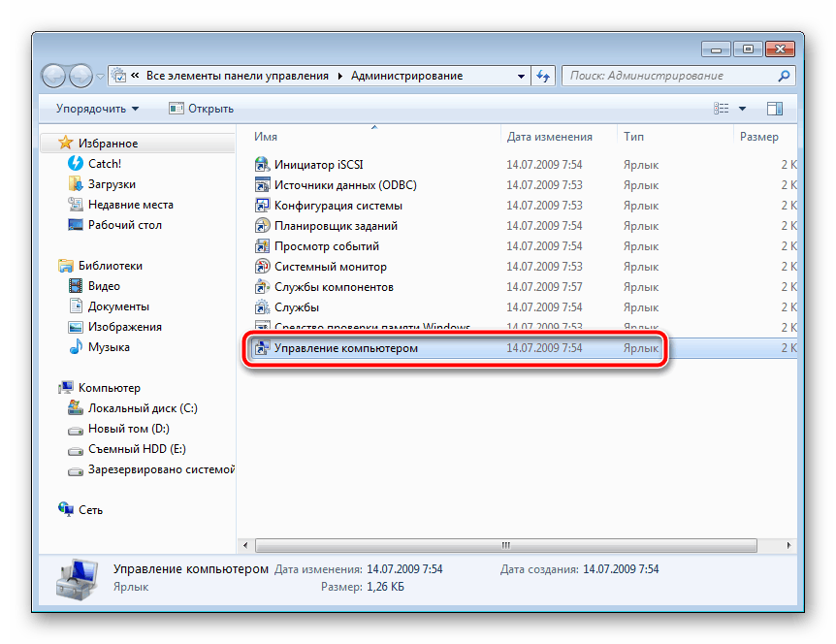Sort by the Дата изменения column header
The height and width of the screenshot is (644, 836).
tap(549, 137)
